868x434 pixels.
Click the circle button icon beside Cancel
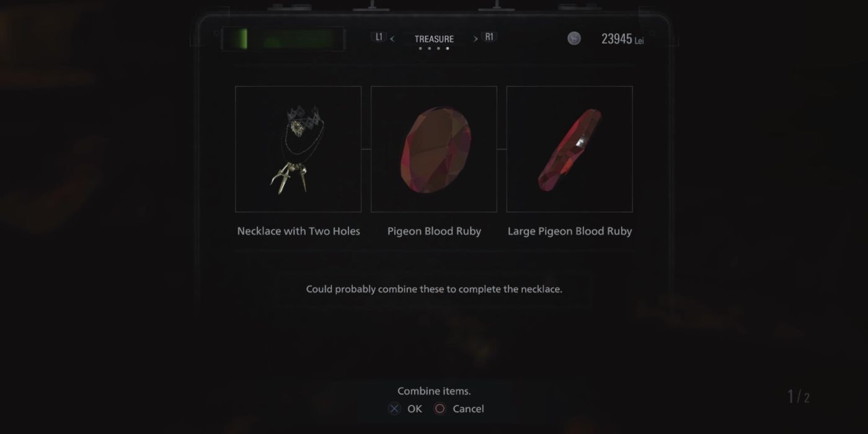click(x=440, y=409)
